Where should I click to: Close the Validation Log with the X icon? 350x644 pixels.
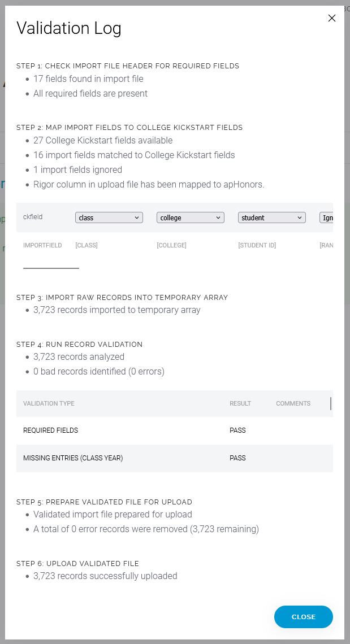[332, 18]
